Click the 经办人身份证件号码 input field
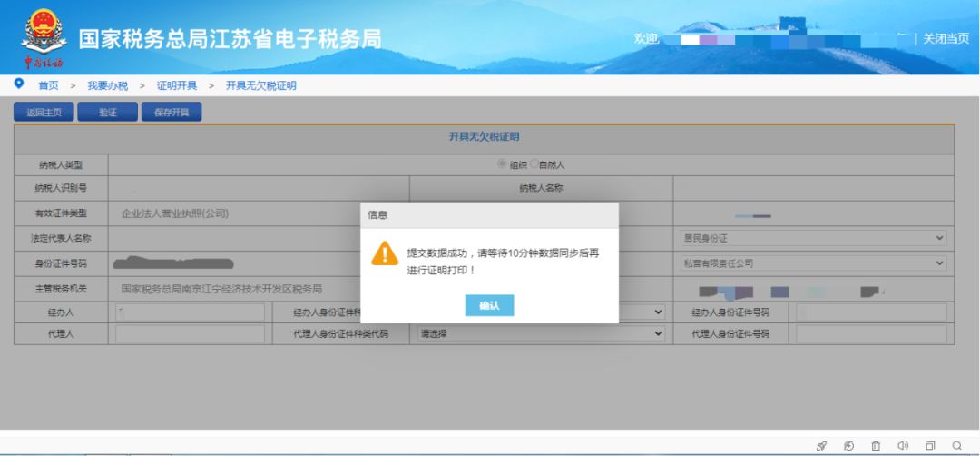Viewport: 980px width, 456px height. 871,312
